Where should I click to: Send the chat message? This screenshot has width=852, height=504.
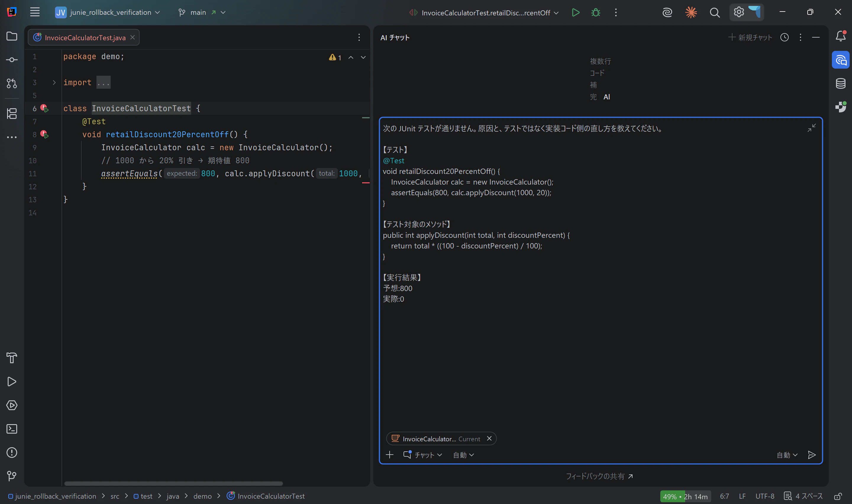[811, 455]
